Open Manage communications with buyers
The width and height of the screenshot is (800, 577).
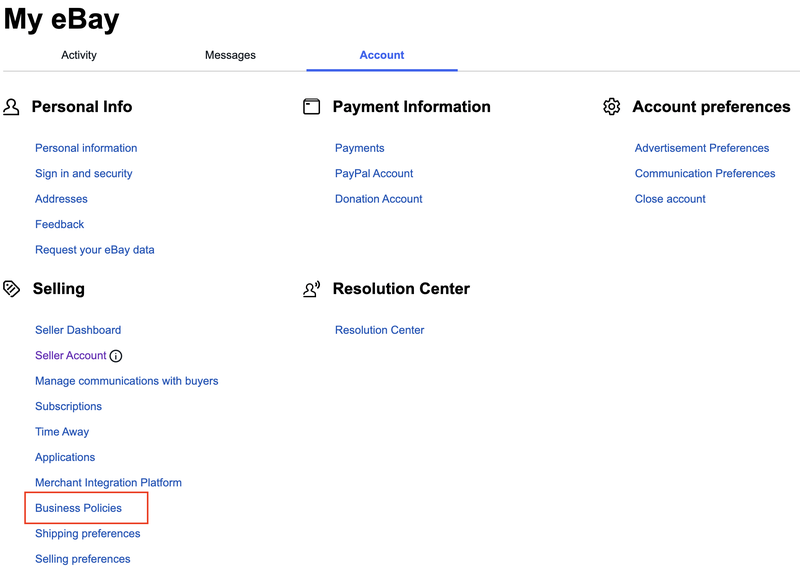(127, 381)
